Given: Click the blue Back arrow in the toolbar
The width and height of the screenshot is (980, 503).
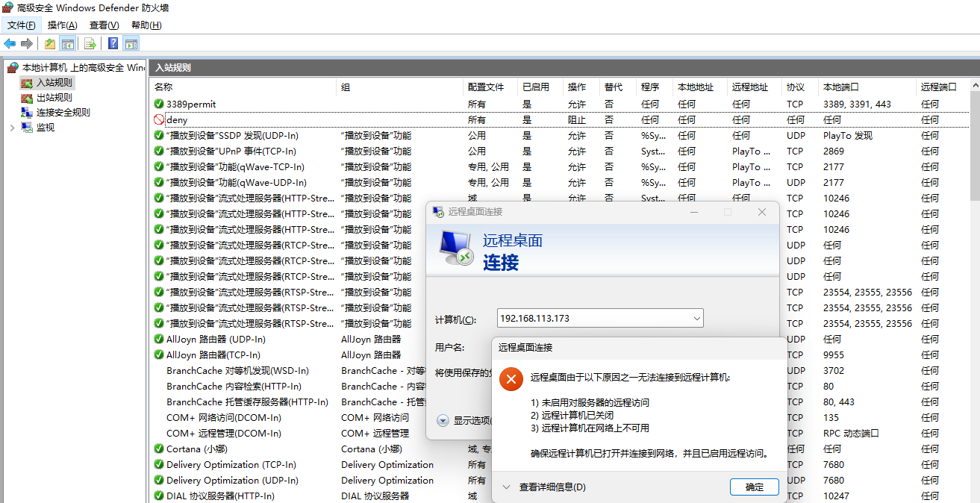Looking at the screenshot, I should coord(10,43).
